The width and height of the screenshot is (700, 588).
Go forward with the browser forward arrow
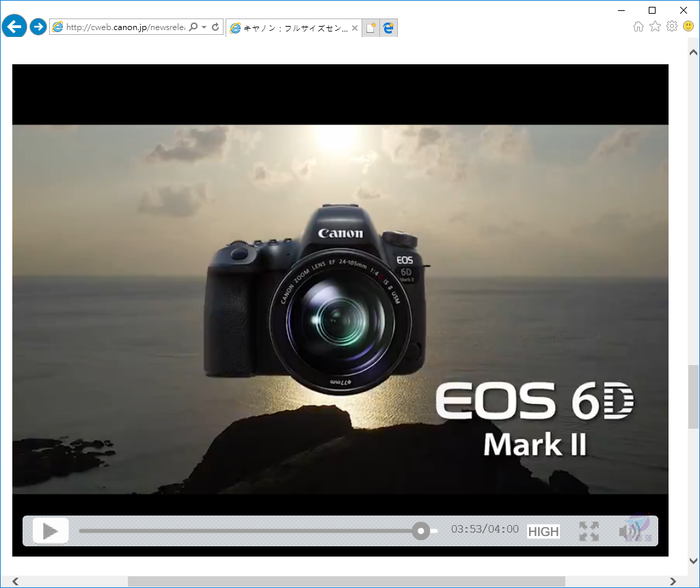pos(38,27)
